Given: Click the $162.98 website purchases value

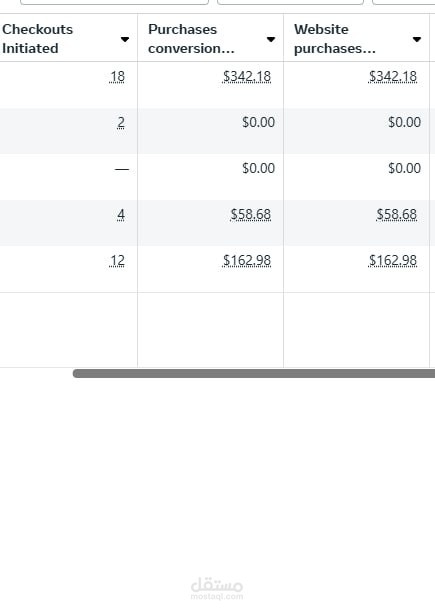Looking at the screenshot, I should [393, 260].
